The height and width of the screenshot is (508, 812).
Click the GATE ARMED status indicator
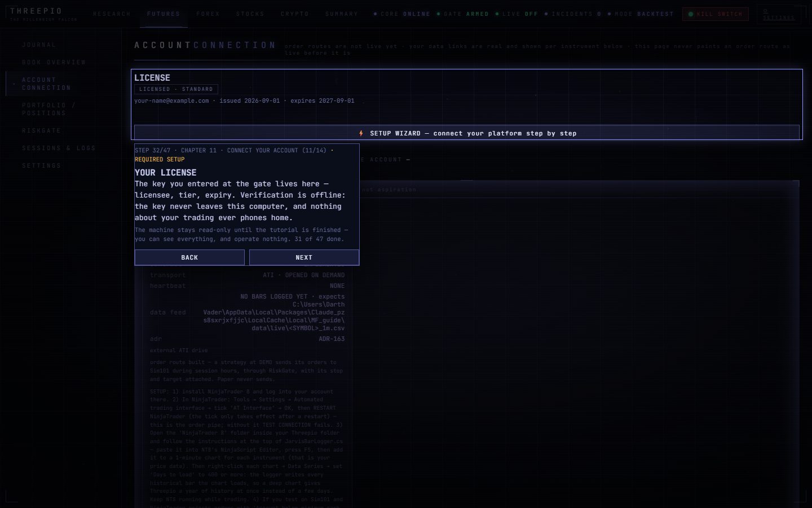[463, 14]
